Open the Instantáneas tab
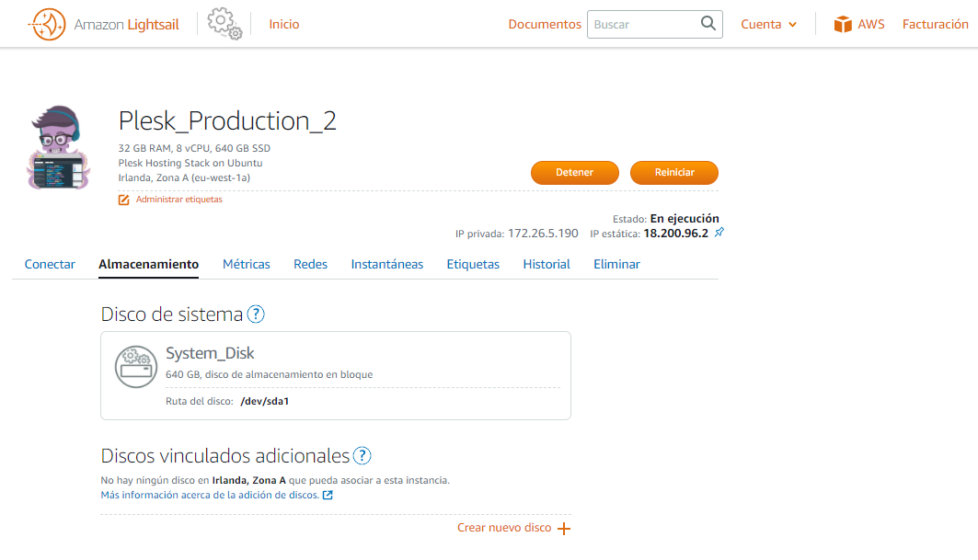The width and height of the screenshot is (978, 560). tap(386, 264)
